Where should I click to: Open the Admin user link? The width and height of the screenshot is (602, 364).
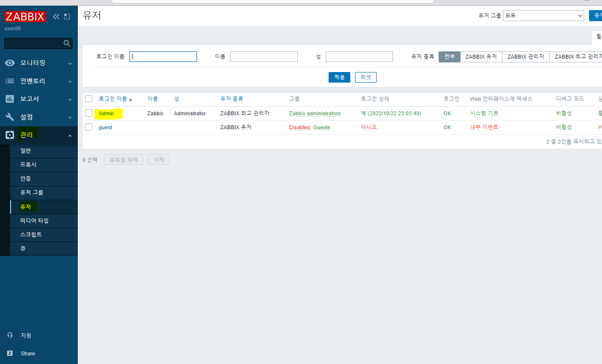pyautogui.click(x=107, y=113)
